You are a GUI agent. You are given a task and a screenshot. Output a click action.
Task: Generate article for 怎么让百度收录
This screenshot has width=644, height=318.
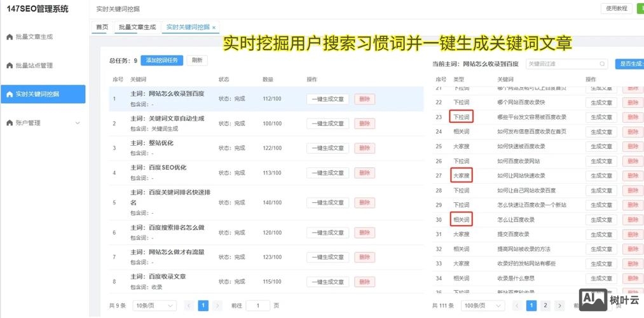tap(601, 220)
